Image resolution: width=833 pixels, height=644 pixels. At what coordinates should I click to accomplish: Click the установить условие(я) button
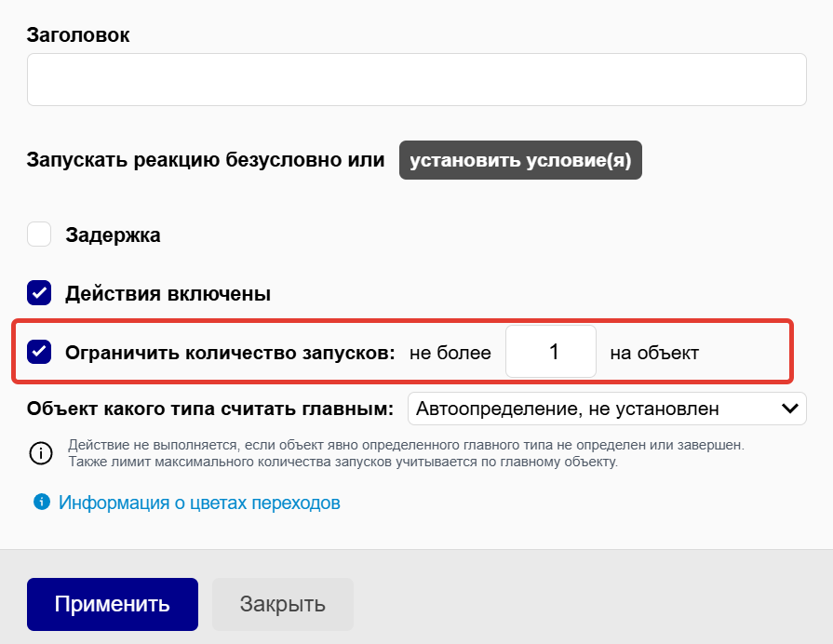click(x=520, y=160)
